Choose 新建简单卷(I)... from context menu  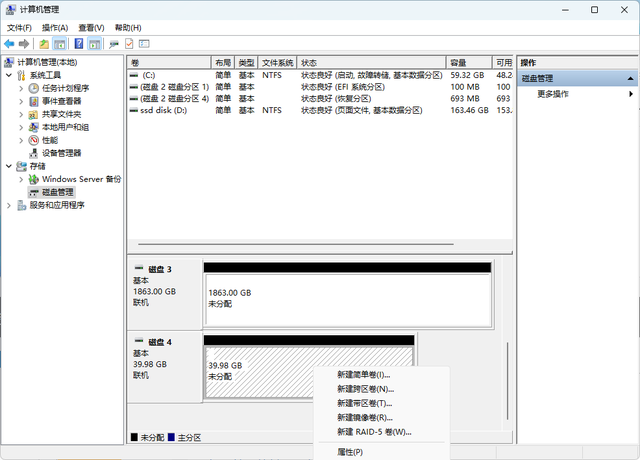[382, 375]
